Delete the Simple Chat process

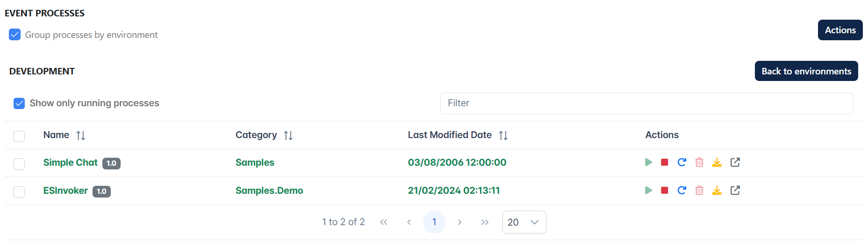[x=699, y=162]
